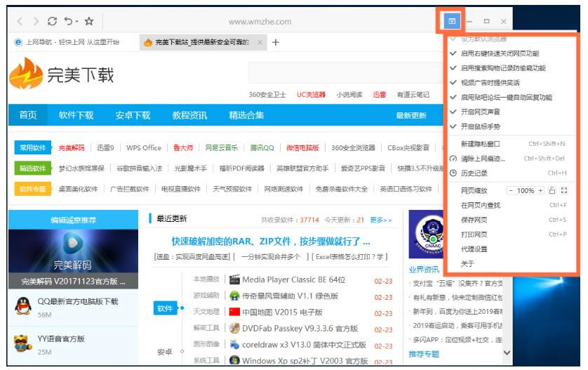This screenshot has height=370, width=588.
Task: Click the 360安全卫士 link
Action: click(267, 95)
